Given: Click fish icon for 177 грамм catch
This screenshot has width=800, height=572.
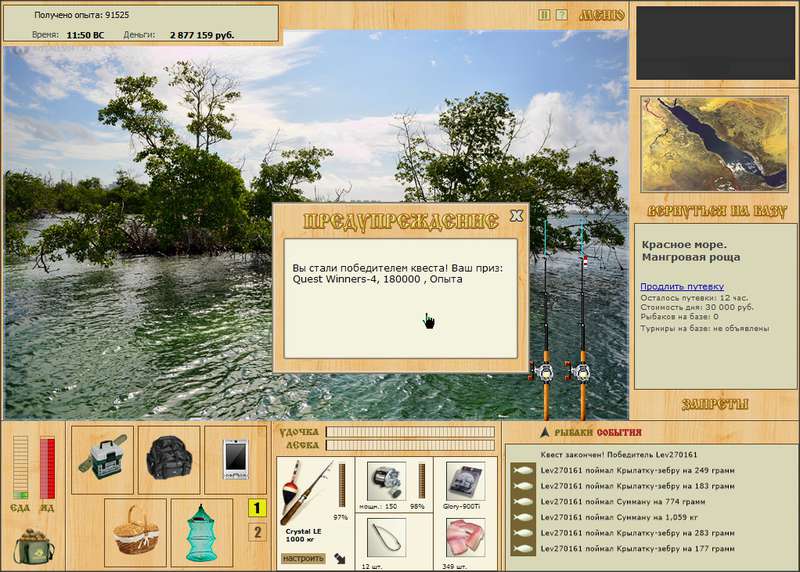Looking at the screenshot, I should coord(523,549).
